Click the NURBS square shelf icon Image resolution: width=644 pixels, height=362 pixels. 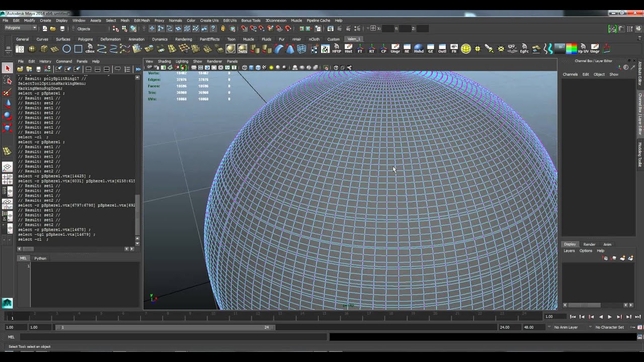pos(78,49)
